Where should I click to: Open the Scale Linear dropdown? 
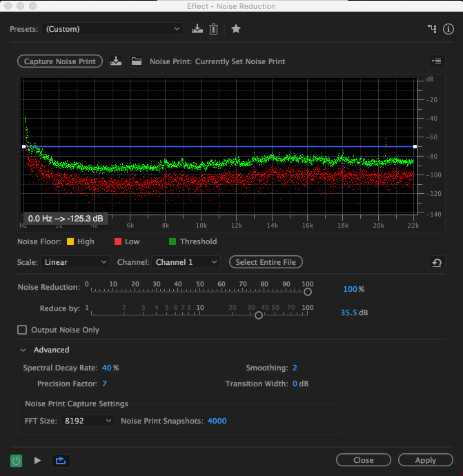(75, 262)
